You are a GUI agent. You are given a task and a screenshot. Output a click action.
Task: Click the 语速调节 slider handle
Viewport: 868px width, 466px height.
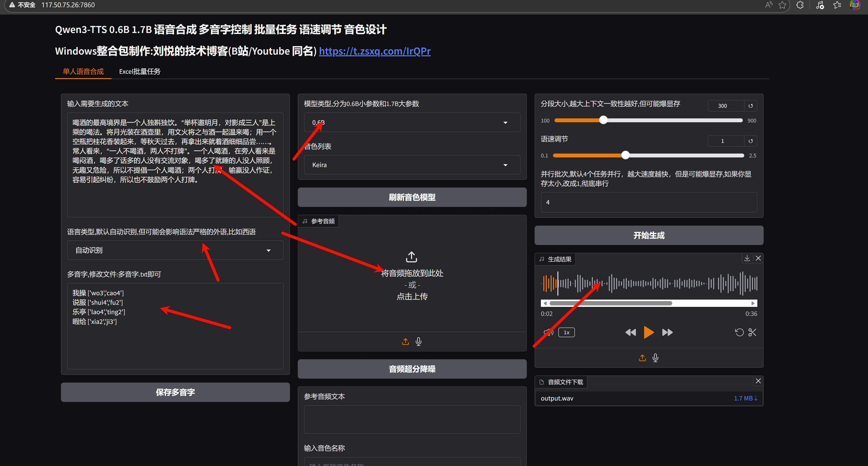625,155
